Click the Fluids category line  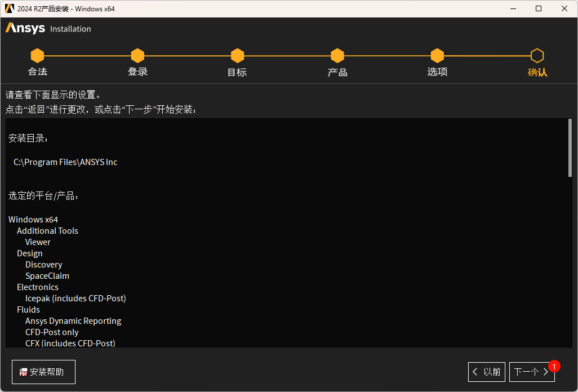pos(28,310)
